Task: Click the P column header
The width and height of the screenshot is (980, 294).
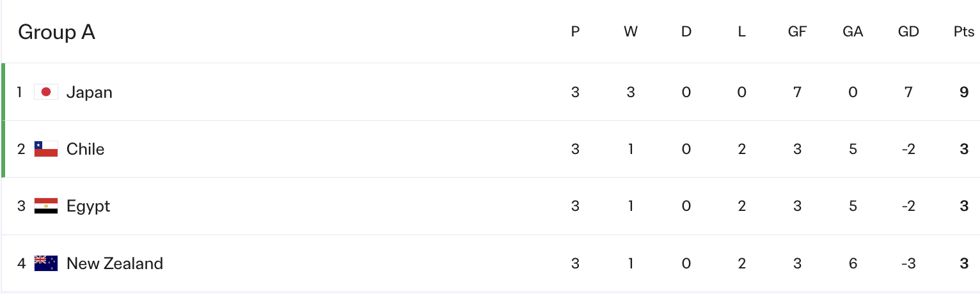Action: [575, 32]
